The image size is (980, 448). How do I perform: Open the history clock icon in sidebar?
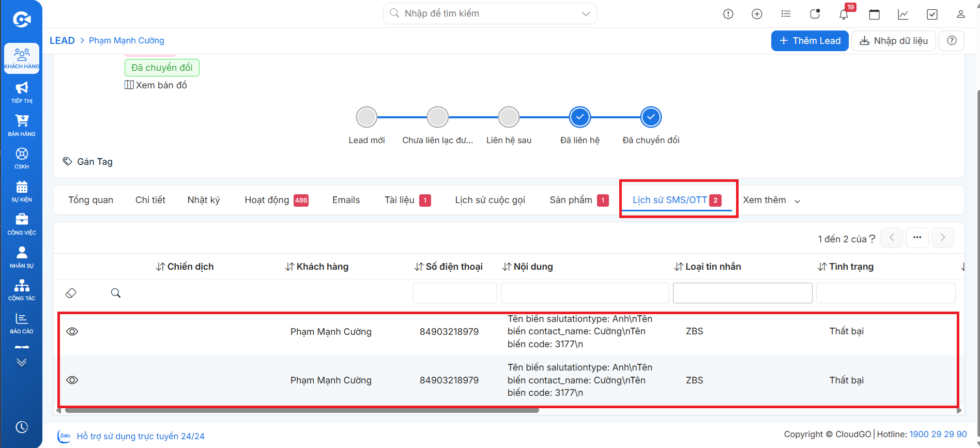pyautogui.click(x=22, y=427)
